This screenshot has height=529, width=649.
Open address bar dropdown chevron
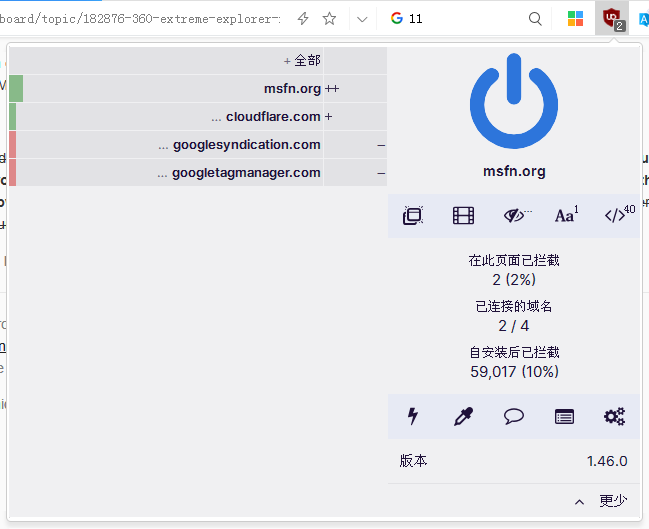coord(362,19)
